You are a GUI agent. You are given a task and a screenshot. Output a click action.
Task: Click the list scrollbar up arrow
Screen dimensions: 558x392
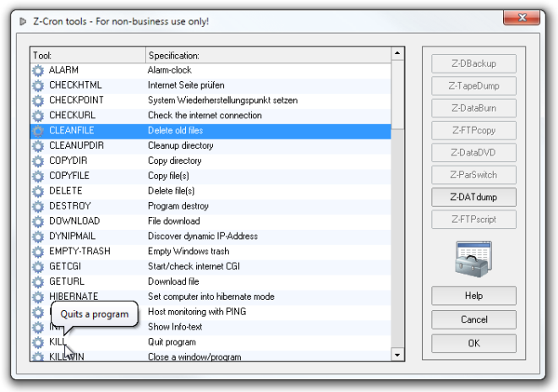[397, 54]
